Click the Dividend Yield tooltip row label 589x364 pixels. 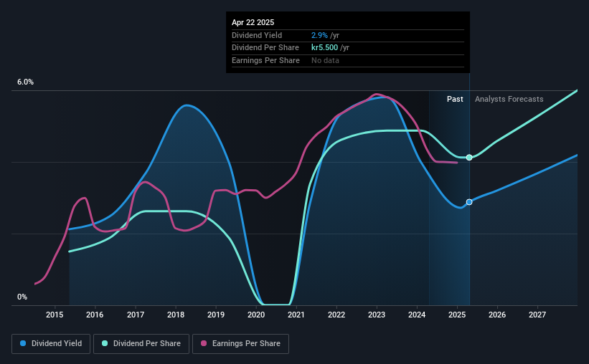coord(257,35)
